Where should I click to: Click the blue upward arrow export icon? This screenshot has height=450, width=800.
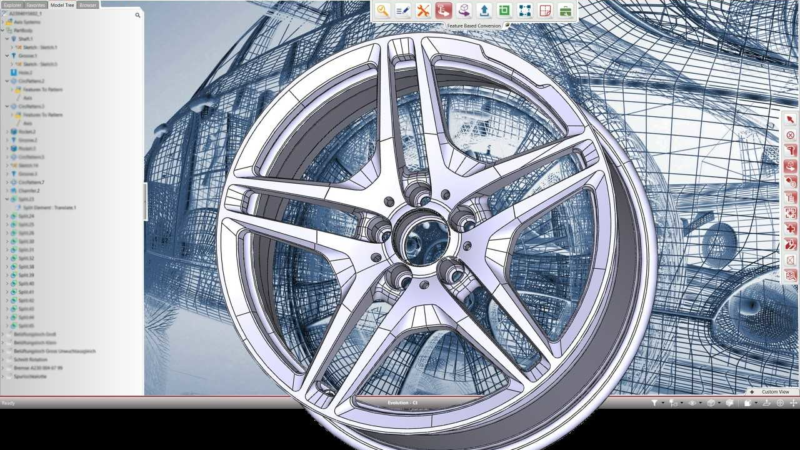[x=485, y=11]
